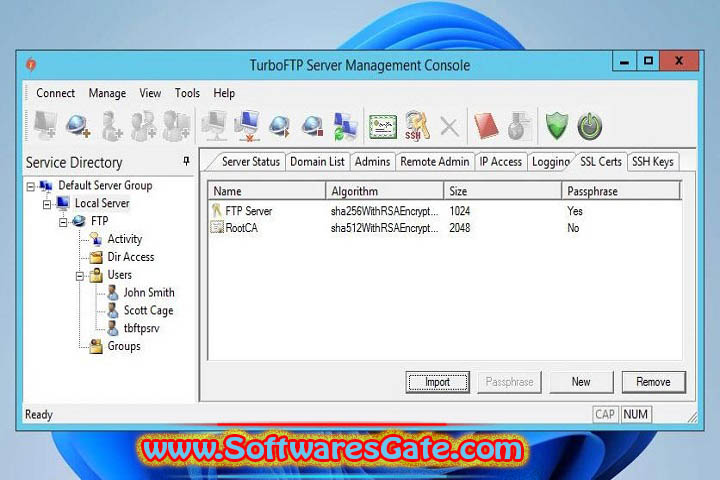Click the refresh computers icon with green arrows
The image size is (720, 480).
point(345,126)
